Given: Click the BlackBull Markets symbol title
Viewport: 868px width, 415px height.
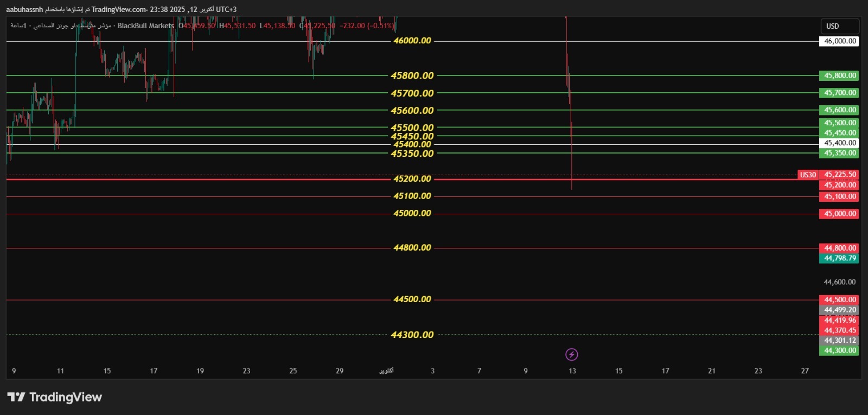Looking at the screenshot, I should pos(145,25).
